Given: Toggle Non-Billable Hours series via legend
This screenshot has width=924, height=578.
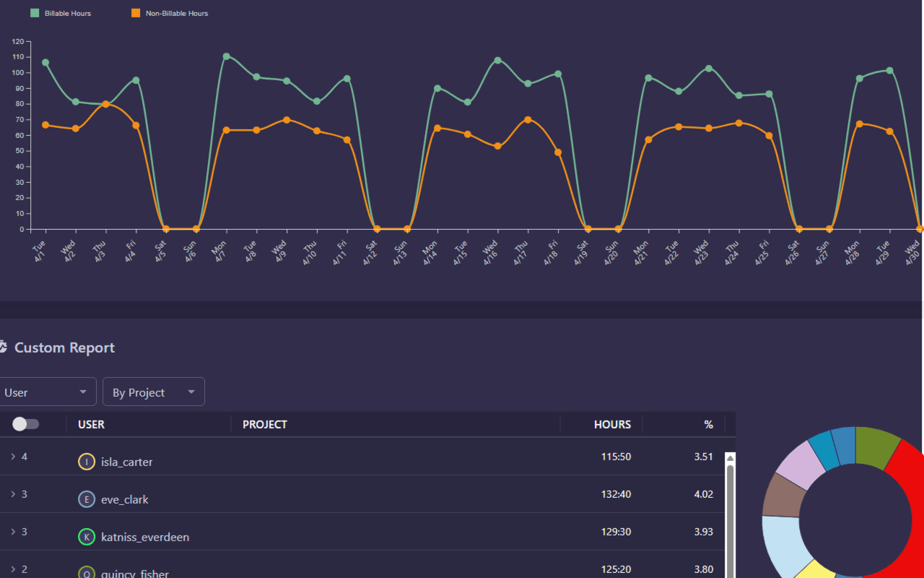Looking at the screenshot, I should (x=170, y=12).
